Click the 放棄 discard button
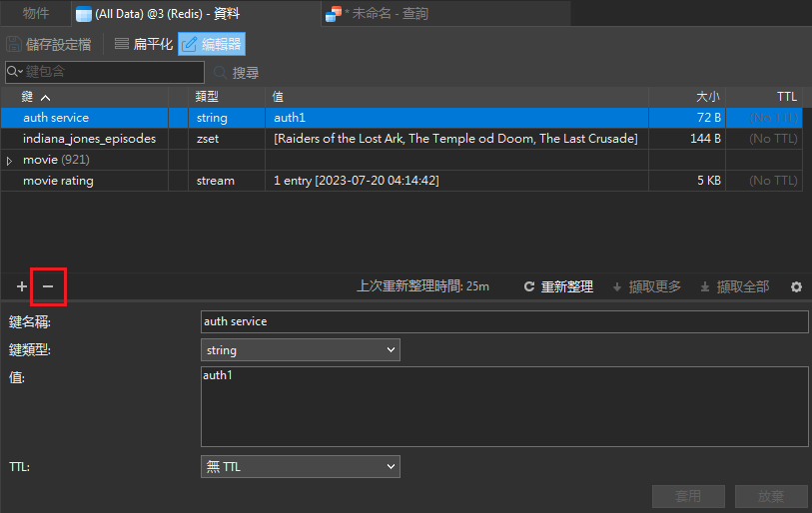This screenshot has height=513, width=812. point(771,496)
